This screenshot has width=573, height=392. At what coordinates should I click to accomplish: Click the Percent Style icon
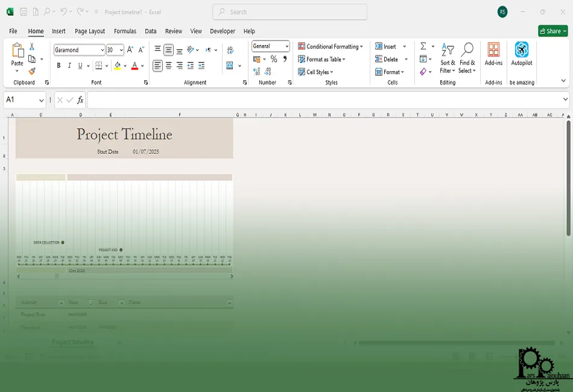point(274,59)
